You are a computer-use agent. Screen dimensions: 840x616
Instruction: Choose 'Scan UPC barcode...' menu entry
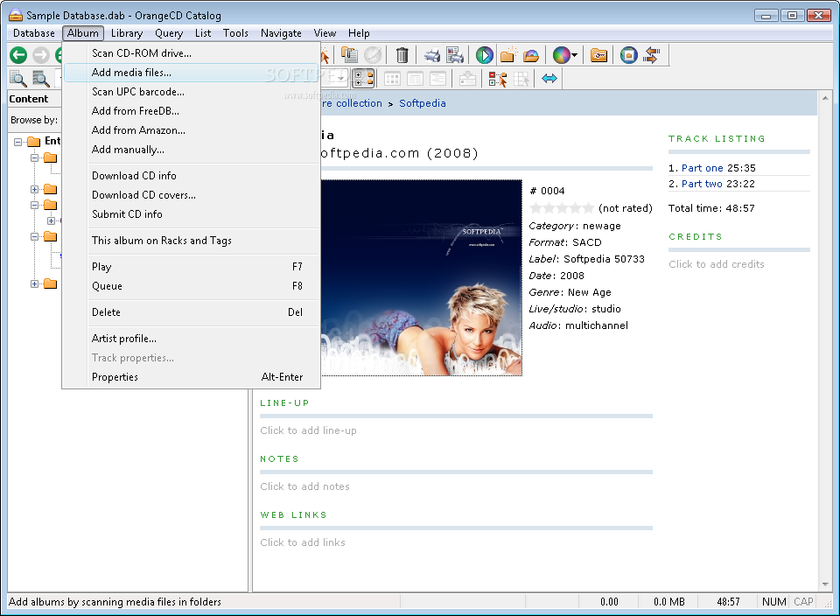pos(192,92)
